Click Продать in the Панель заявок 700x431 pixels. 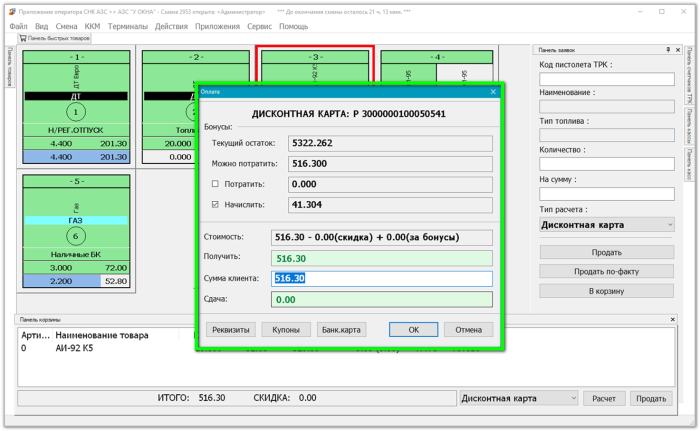(x=607, y=252)
